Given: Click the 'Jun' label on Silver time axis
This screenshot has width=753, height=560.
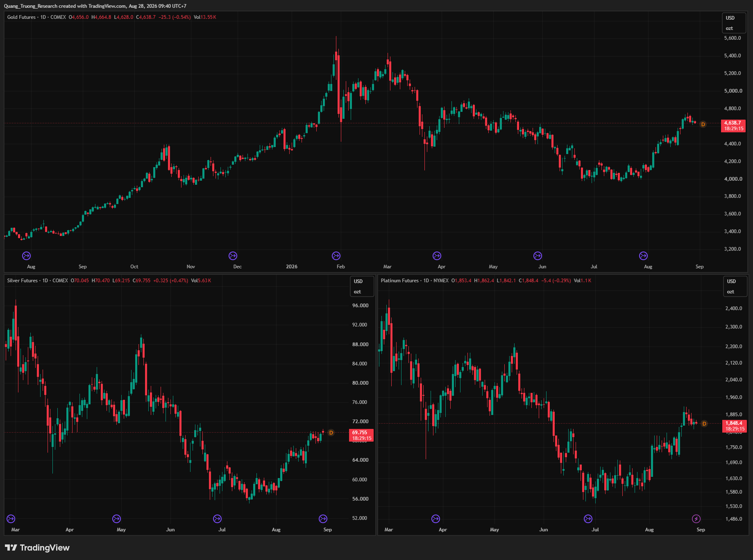Looking at the screenshot, I should [170, 530].
